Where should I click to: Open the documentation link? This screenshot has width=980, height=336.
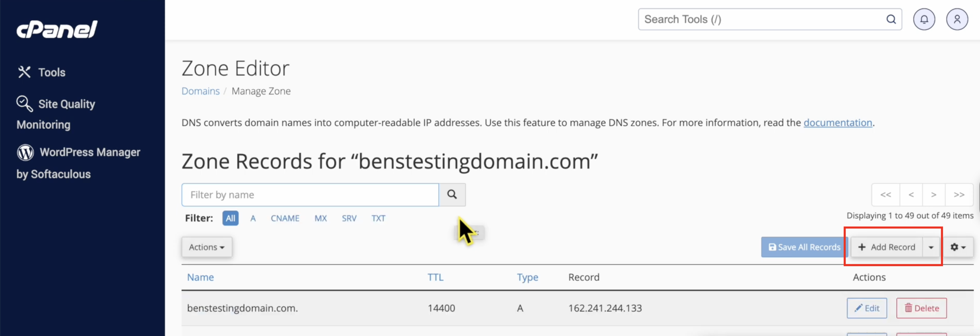point(837,123)
